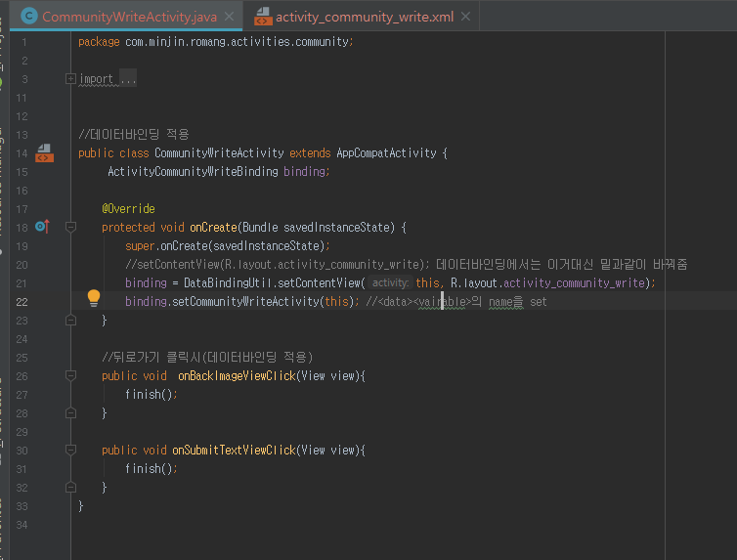
Task: Click the Korean comment on line 13
Action: point(134,134)
